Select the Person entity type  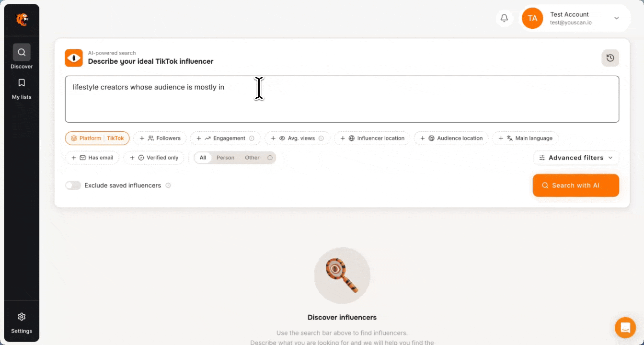point(225,158)
